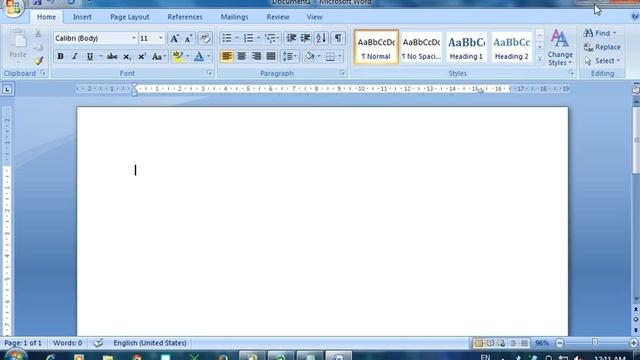Open the Page Layout tab
The image size is (640, 360).
click(130, 17)
